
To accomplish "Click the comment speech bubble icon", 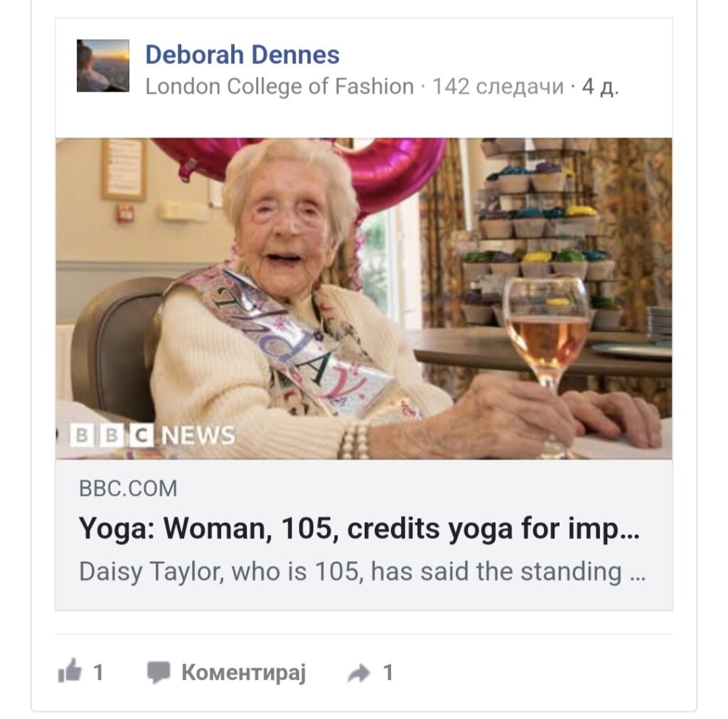I will (x=159, y=672).
